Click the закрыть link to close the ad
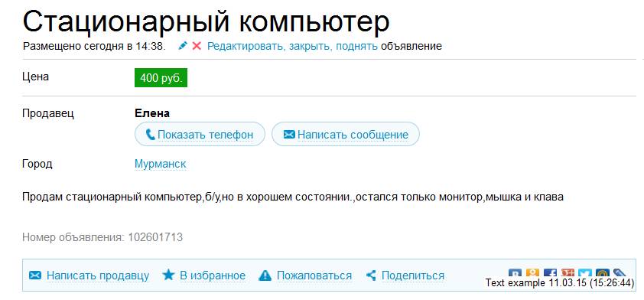The image size is (644, 300). 310,46
